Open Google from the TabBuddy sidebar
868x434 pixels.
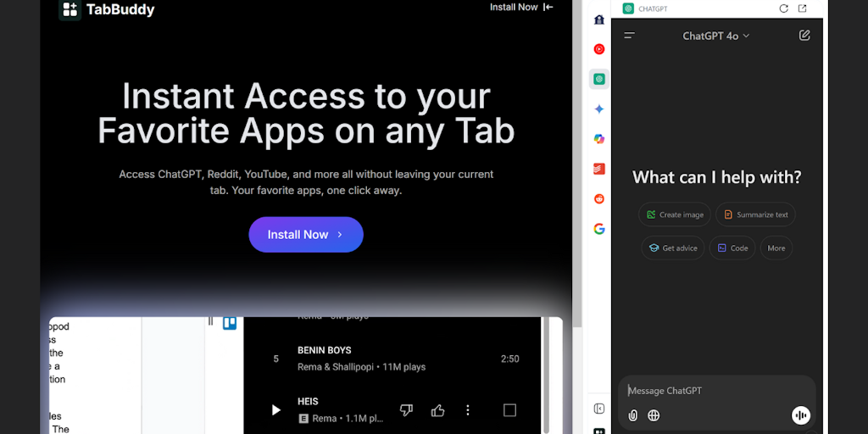click(599, 229)
